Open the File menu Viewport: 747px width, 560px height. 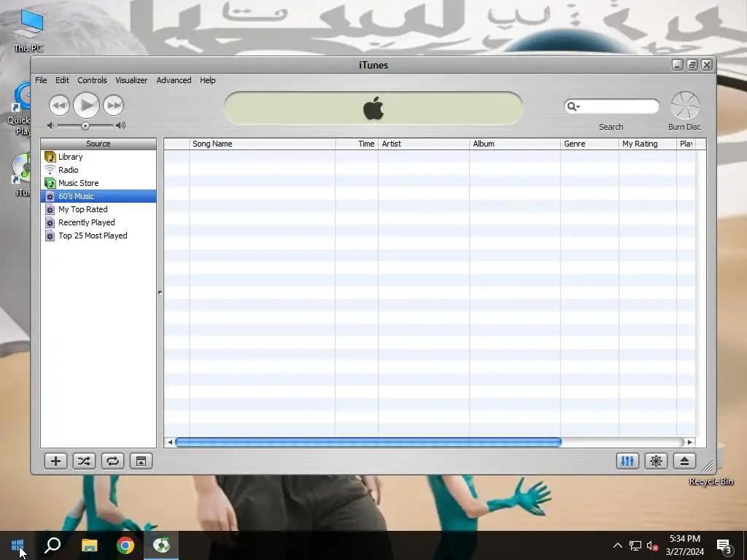point(41,80)
